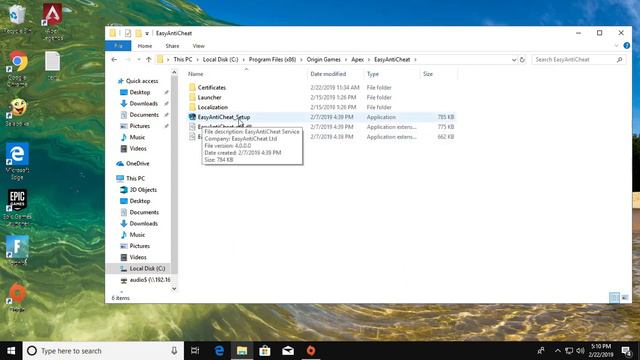Viewport: 640px width, 360px height.
Task: Show hidden system tray icons
Action: click(558, 351)
